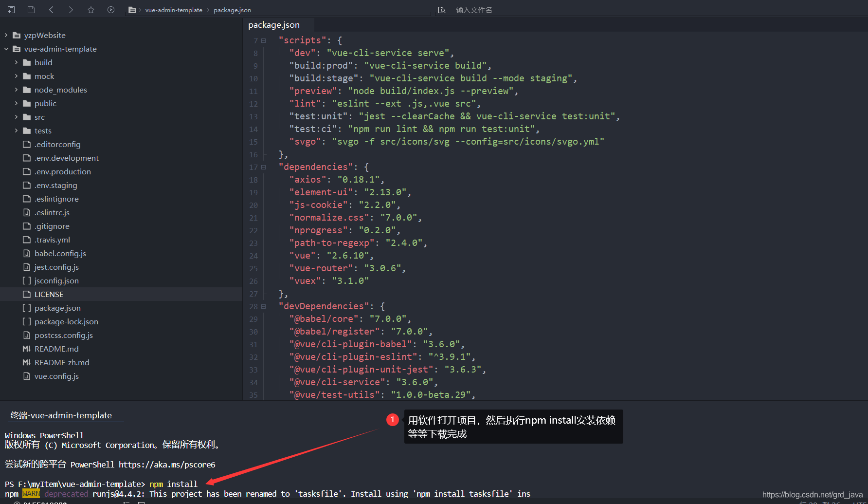The width and height of the screenshot is (868, 504).
Task: Click the babel.config.js file icon
Action: (x=27, y=253)
